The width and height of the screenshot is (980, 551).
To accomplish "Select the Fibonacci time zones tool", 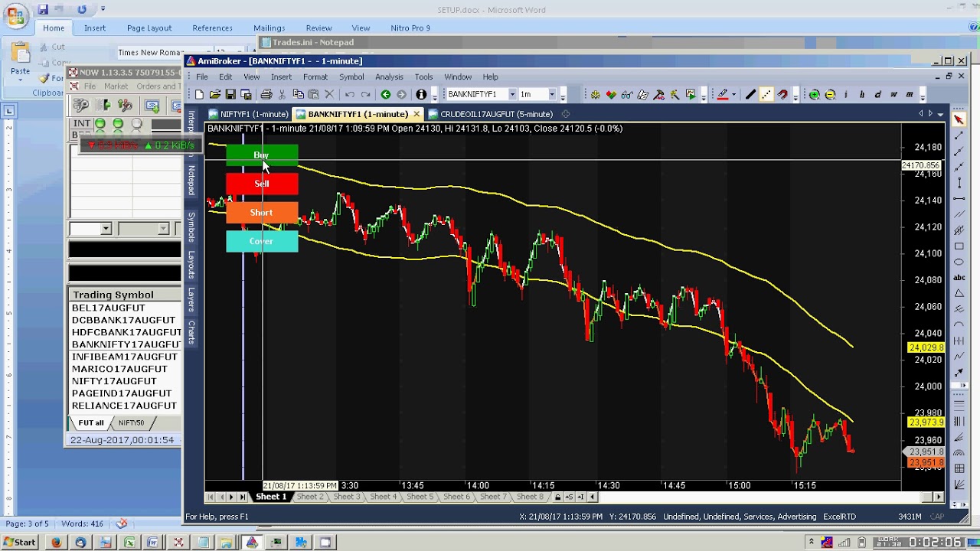I will [959, 421].
